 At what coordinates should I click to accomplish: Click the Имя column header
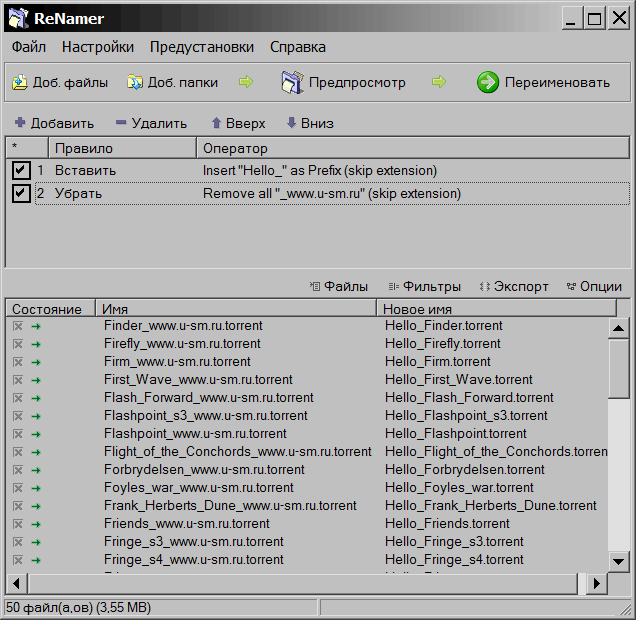(x=235, y=309)
